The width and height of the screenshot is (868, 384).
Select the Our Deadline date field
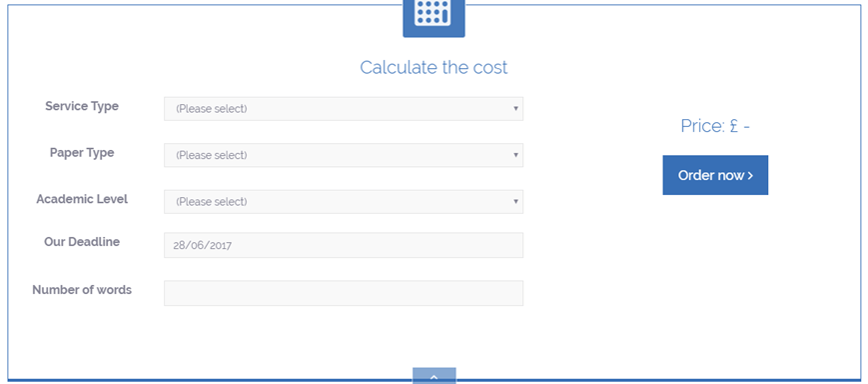point(344,245)
